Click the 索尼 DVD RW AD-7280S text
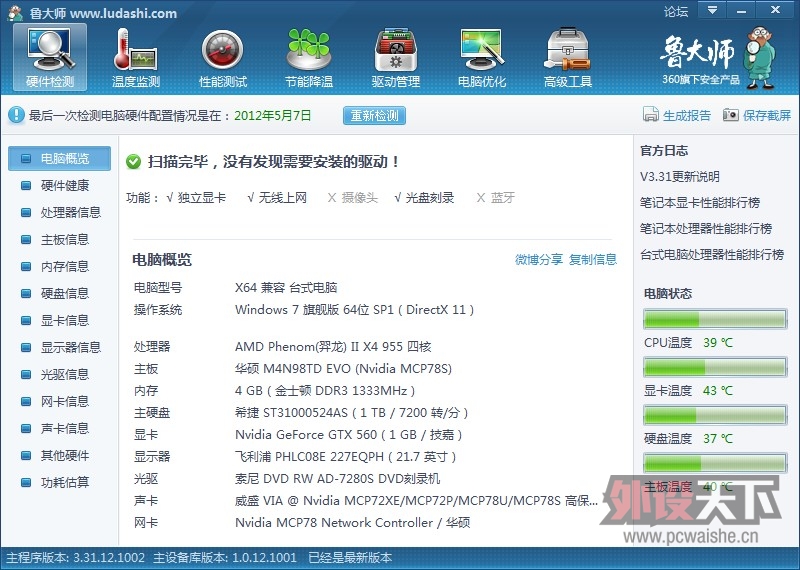The height and width of the screenshot is (570, 800). (337, 479)
